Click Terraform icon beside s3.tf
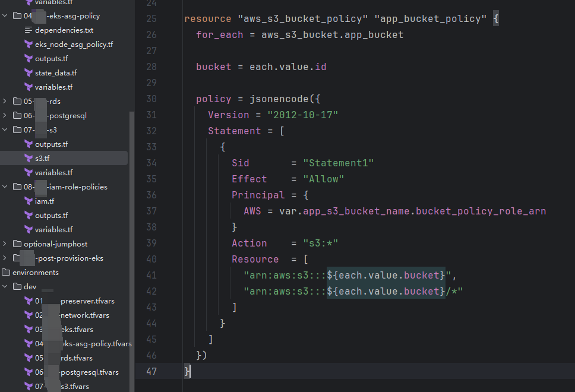This screenshot has height=392, width=575. (29, 158)
